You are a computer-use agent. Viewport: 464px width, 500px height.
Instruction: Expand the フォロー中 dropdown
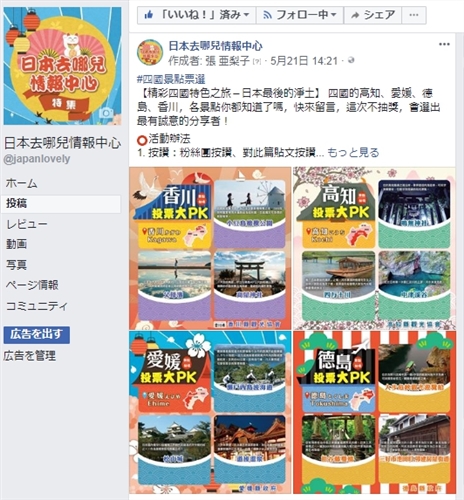(x=300, y=15)
